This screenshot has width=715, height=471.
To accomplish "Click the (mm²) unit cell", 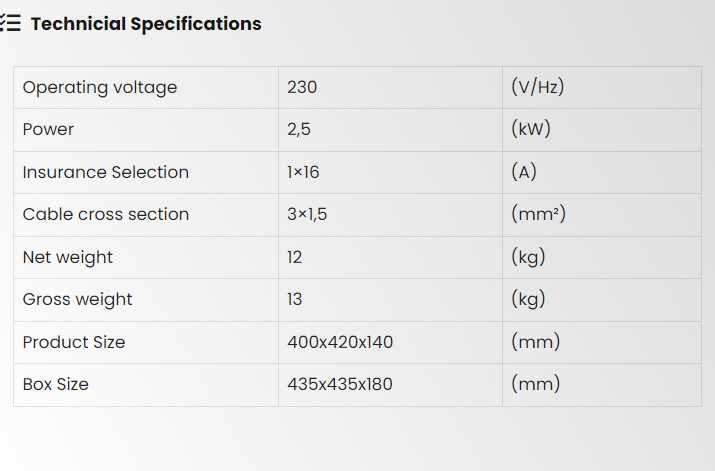I will pos(538,214).
